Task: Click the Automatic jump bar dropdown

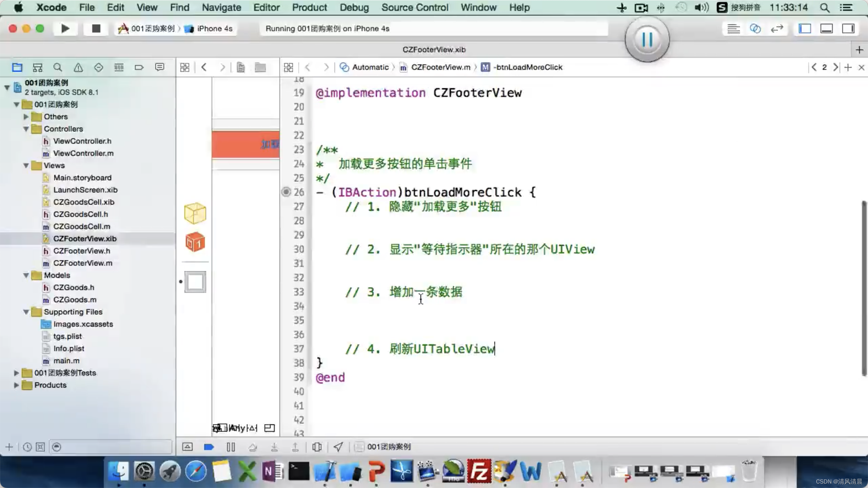Action: point(364,67)
